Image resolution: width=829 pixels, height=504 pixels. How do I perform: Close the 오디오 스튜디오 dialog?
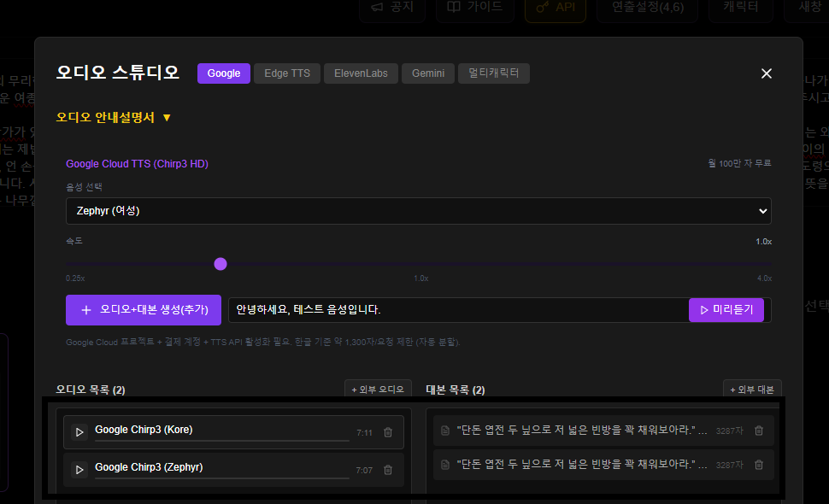(767, 73)
